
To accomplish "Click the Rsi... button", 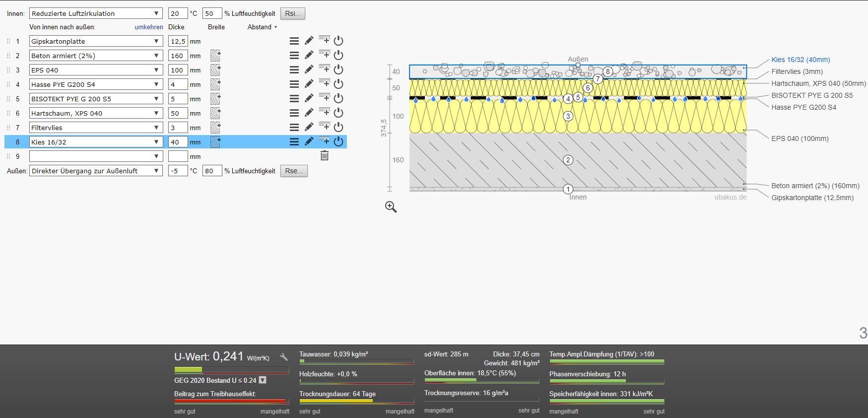I will pyautogui.click(x=292, y=13).
